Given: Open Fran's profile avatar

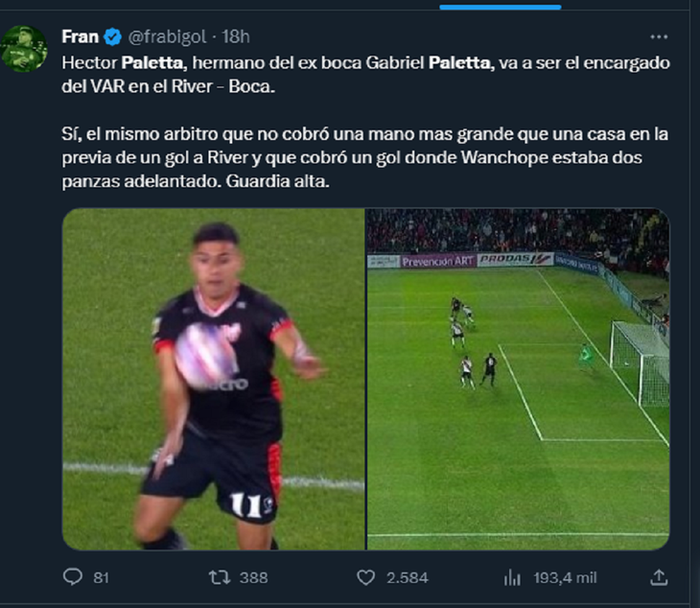Looking at the screenshot, I should click(25, 49).
